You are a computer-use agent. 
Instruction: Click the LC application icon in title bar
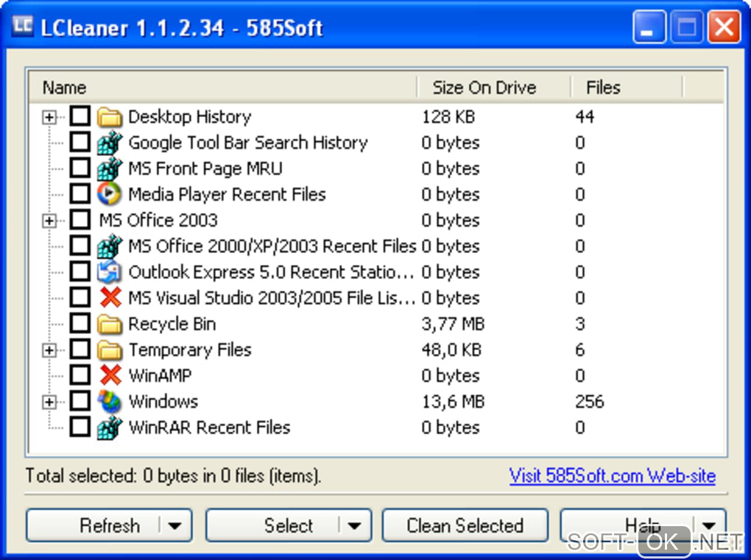22,26
